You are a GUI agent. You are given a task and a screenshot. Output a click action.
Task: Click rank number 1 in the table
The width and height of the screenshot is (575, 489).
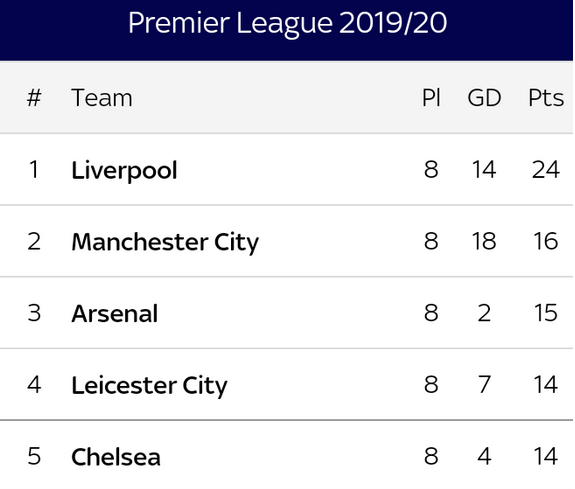[34, 170]
